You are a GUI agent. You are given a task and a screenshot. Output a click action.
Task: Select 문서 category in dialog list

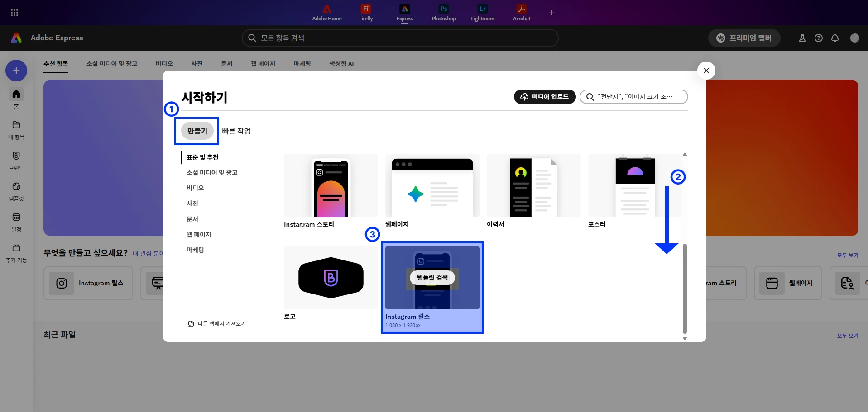click(192, 219)
